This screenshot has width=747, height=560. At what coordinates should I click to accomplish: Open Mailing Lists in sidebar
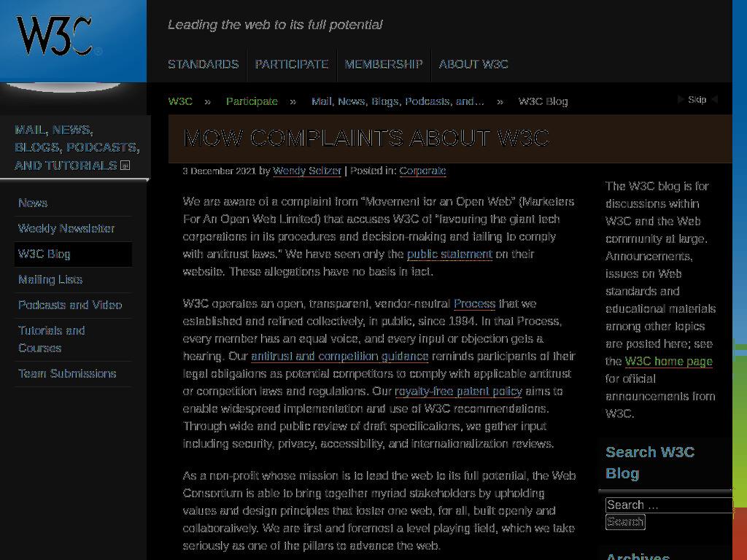[x=50, y=279]
